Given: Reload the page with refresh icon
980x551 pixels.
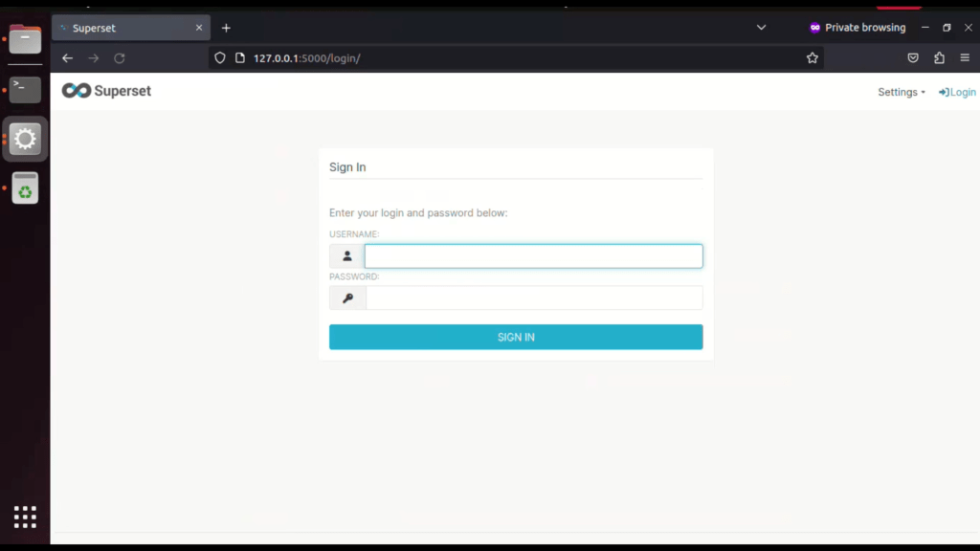Looking at the screenshot, I should click(120, 58).
